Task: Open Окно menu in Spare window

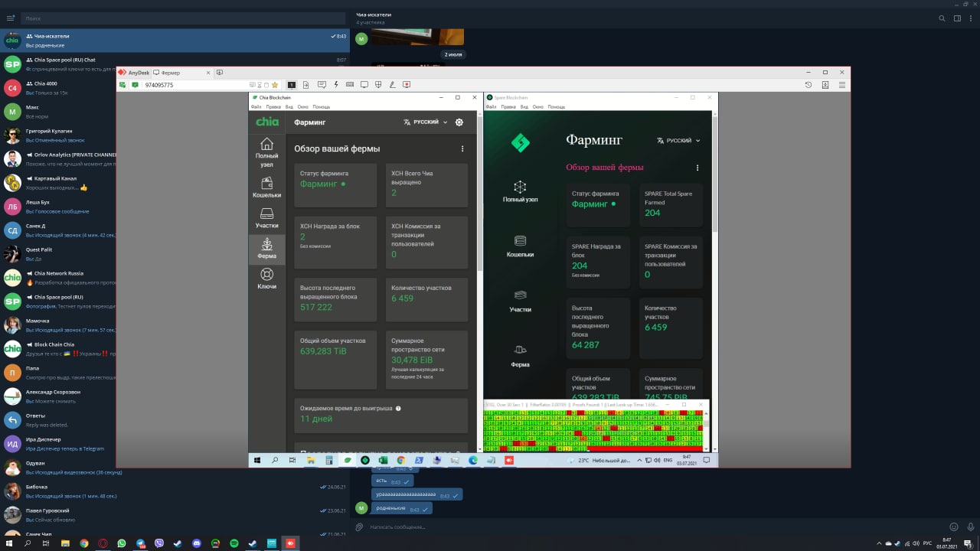Action: tap(537, 107)
